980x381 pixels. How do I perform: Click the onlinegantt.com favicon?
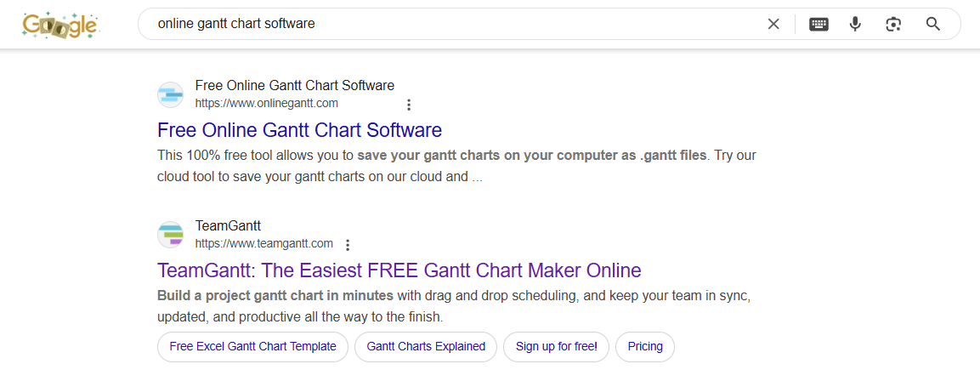click(170, 94)
